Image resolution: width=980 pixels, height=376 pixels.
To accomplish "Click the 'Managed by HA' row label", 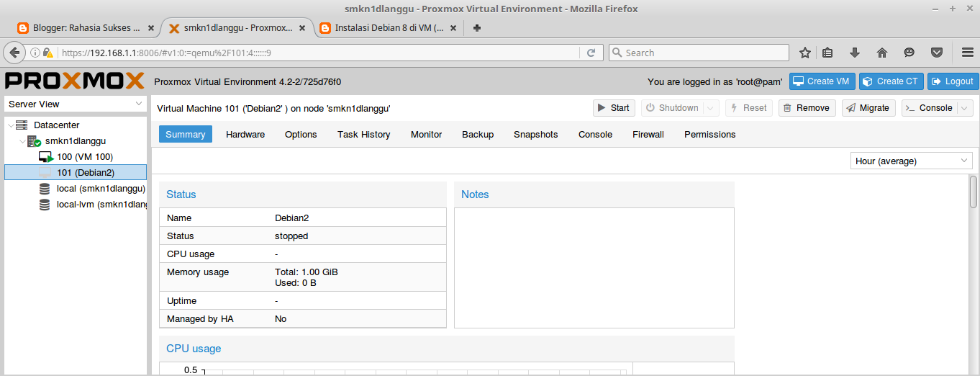I will pos(200,319).
